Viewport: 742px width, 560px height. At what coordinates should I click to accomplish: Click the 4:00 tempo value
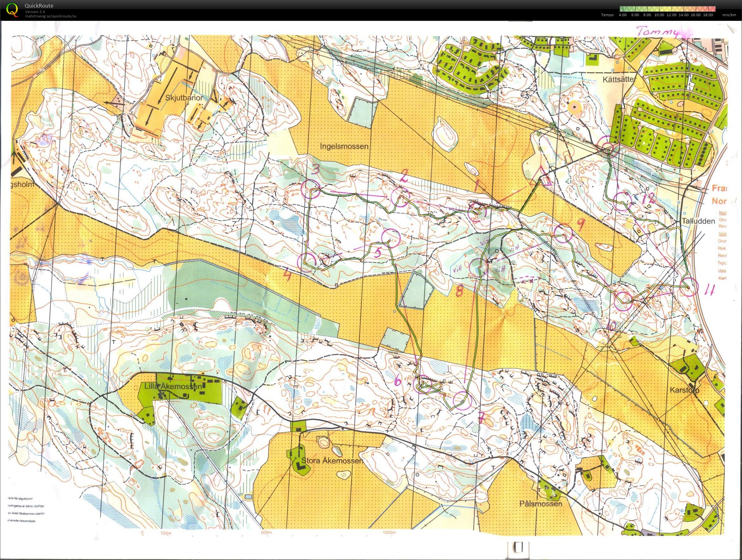[x=623, y=15]
